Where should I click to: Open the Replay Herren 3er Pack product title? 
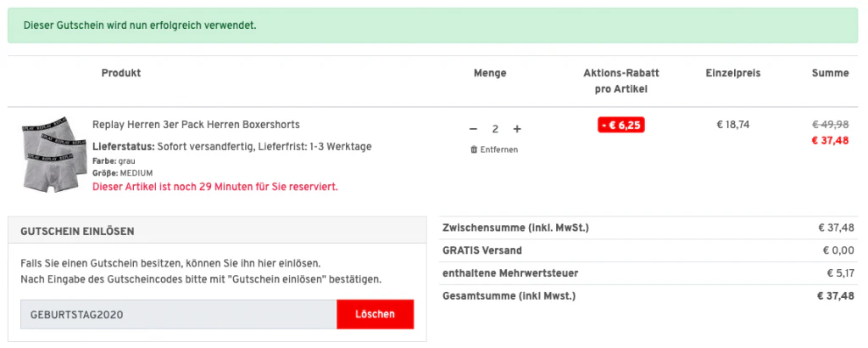coord(196,125)
